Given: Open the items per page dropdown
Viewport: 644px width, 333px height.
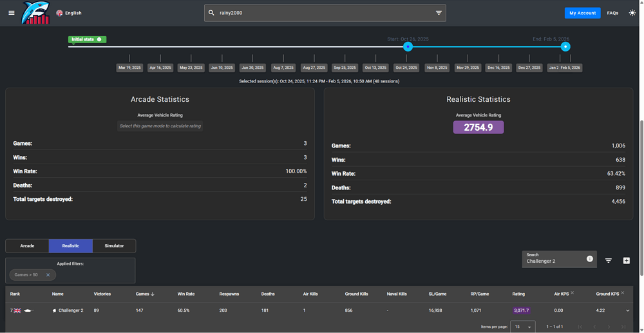Looking at the screenshot, I should click(522, 327).
